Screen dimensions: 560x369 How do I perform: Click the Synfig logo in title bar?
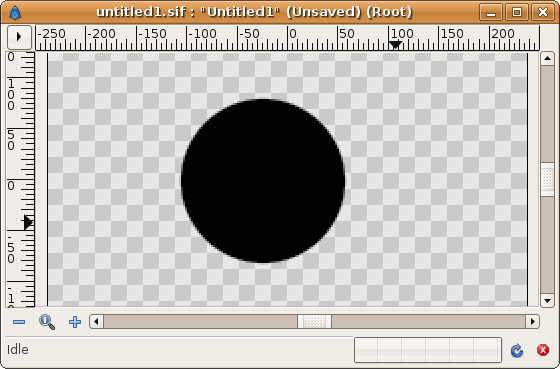(15, 13)
